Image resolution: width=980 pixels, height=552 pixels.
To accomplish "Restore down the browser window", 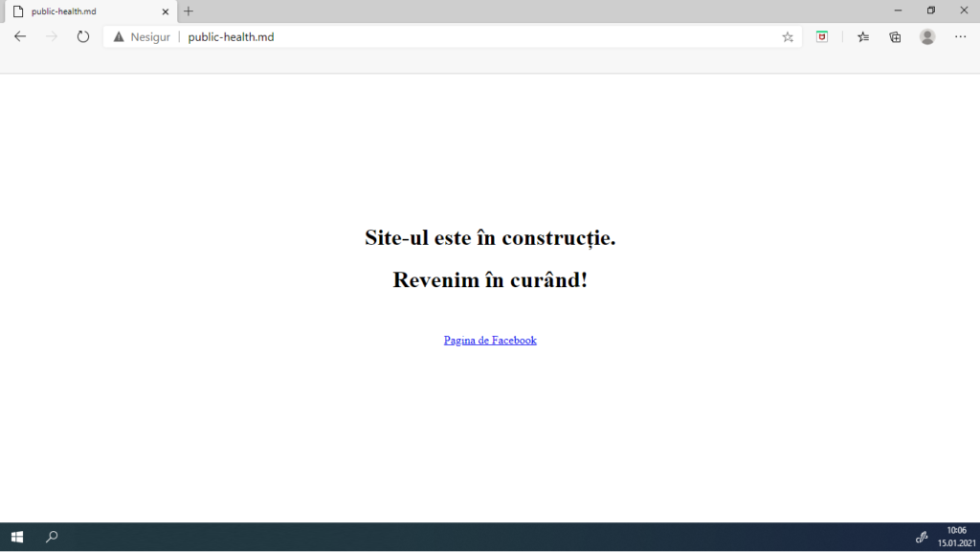I will pos(930,11).
